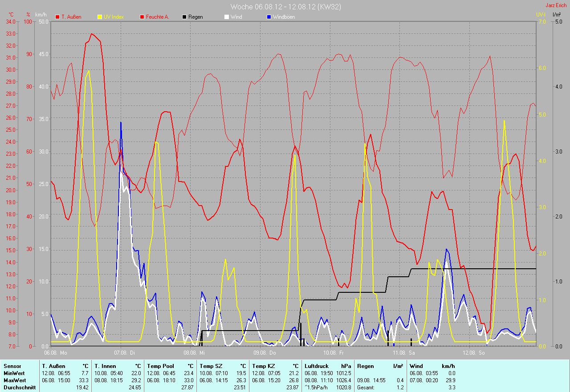This screenshot has width=570, height=392.
Task: Select the blue Windböen legend swatch
Action: pyautogui.click(x=269, y=17)
